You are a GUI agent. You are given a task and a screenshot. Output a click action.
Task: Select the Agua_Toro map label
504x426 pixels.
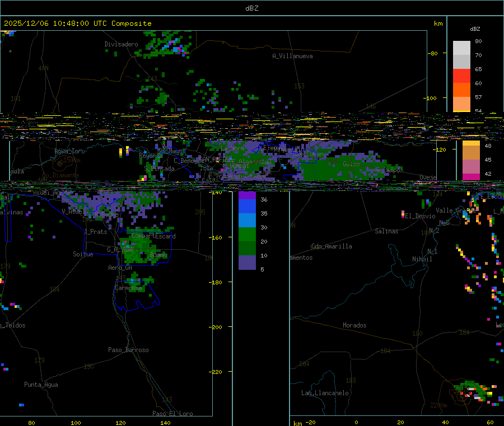pyautogui.click(x=70, y=151)
